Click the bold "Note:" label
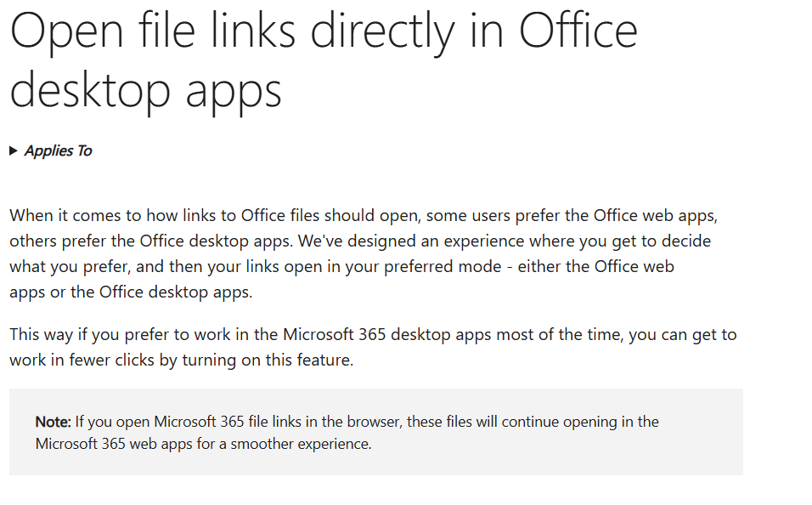 [x=53, y=422]
